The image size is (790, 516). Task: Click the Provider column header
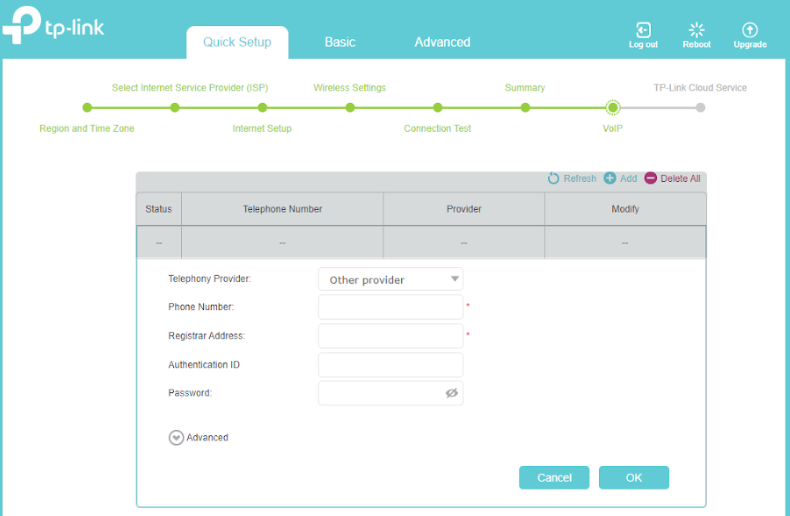pos(464,209)
